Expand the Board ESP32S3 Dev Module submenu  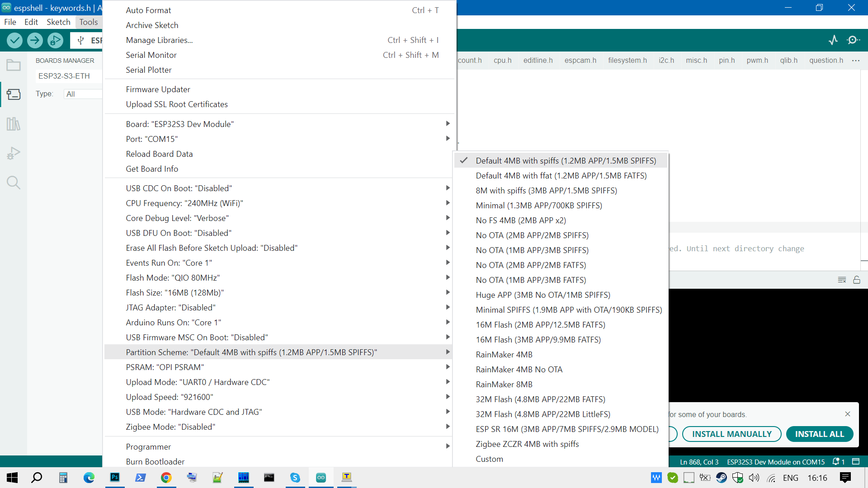click(x=279, y=124)
